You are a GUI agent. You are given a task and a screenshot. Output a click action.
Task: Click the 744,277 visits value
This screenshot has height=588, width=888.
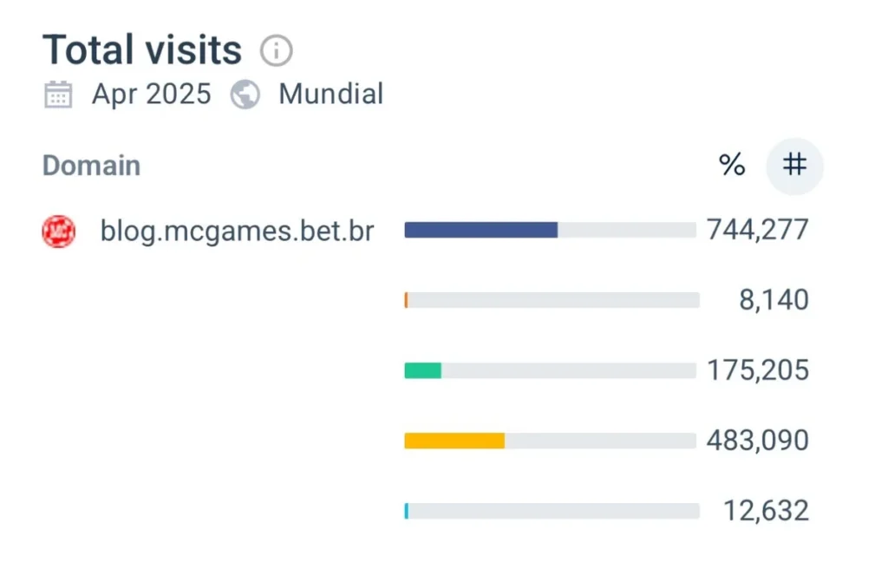757,230
